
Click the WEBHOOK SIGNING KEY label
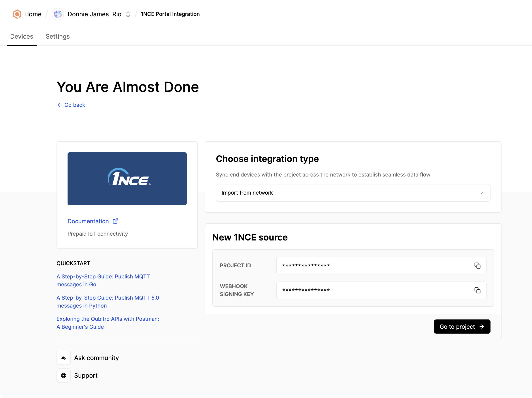click(x=237, y=290)
